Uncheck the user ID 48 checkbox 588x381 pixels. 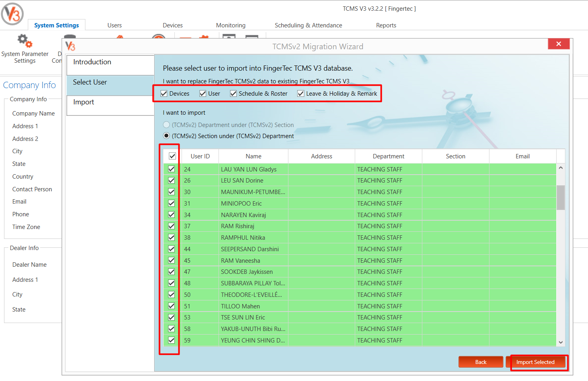pyautogui.click(x=171, y=283)
